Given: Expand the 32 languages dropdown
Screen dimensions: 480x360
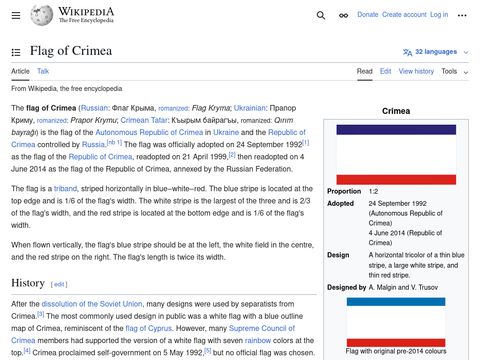Looking at the screenshot, I should point(436,52).
